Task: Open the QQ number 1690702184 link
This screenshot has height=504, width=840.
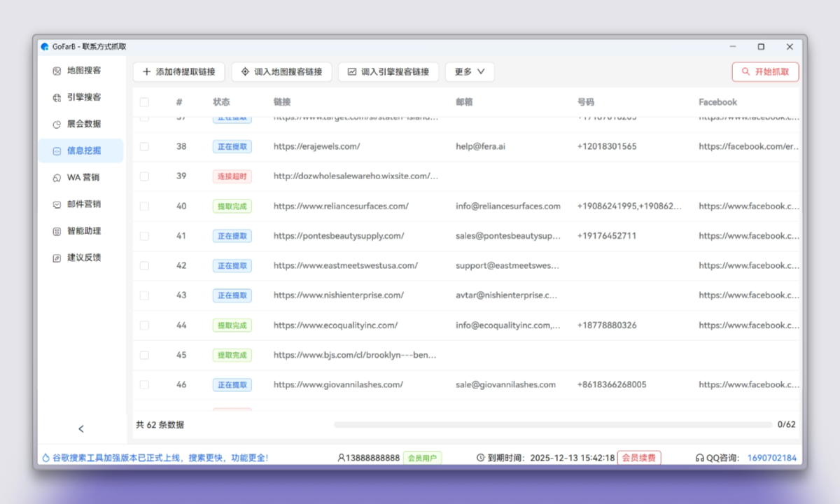Action: [772, 458]
